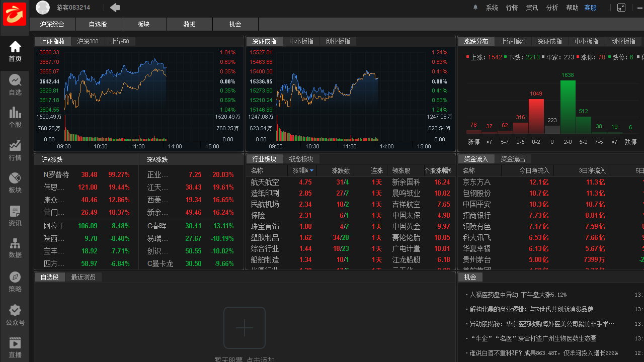644x362 pixels.
Task: Open the 策略 strategy sidebar icon
Action: (x=15, y=282)
